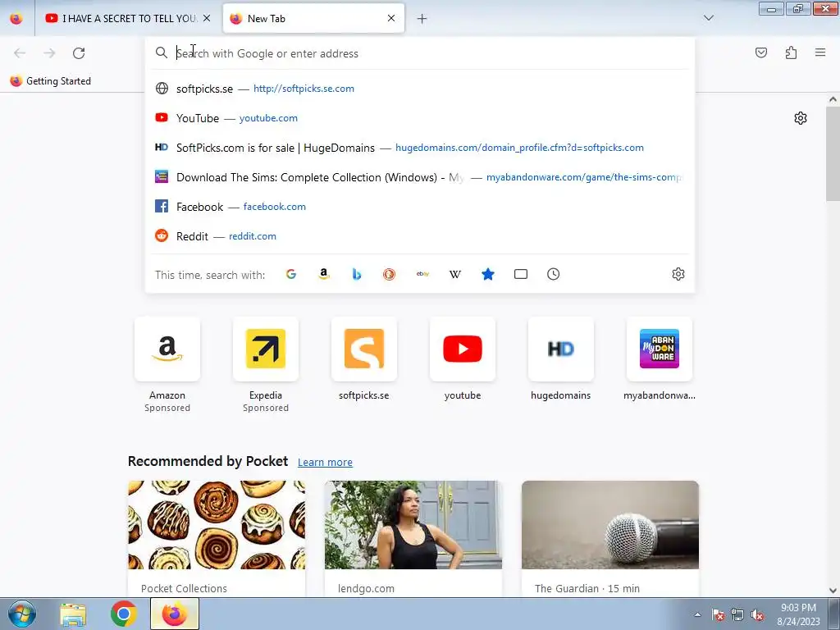This screenshot has height=630, width=840.
Task: Select the New Tab tab
Action: [x=313, y=18]
